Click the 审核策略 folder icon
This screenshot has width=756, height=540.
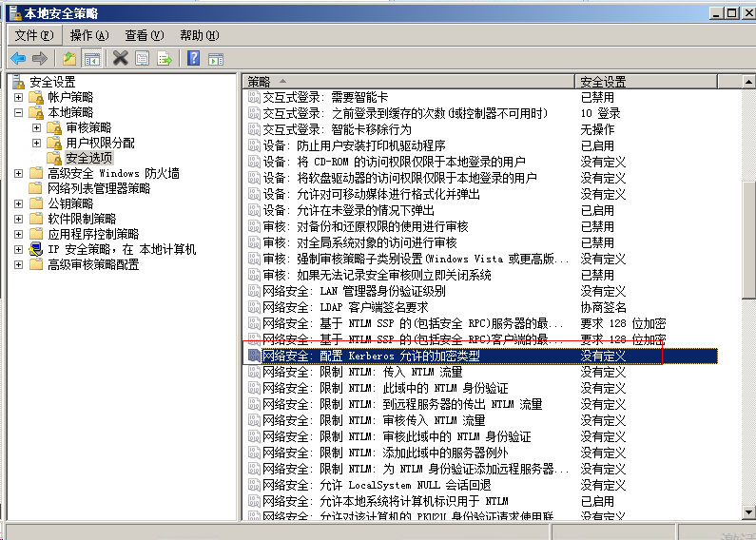click(x=54, y=127)
